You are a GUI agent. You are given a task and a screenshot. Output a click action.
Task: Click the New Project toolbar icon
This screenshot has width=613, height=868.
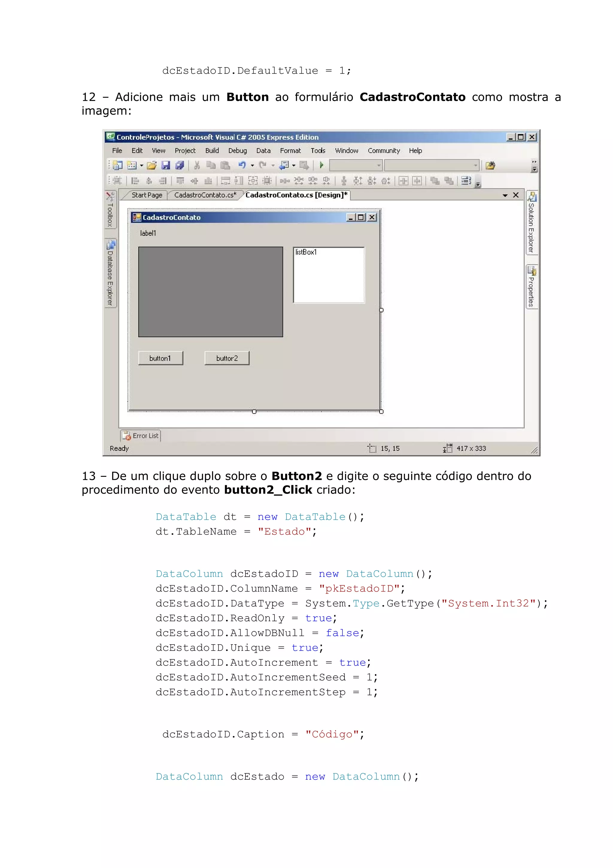tap(118, 165)
